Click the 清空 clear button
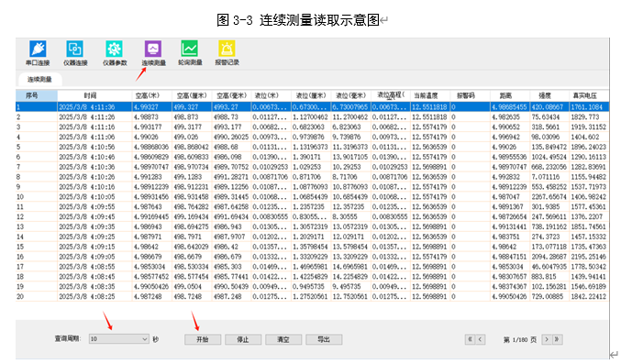The width and height of the screenshot is (621, 364). point(283,339)
